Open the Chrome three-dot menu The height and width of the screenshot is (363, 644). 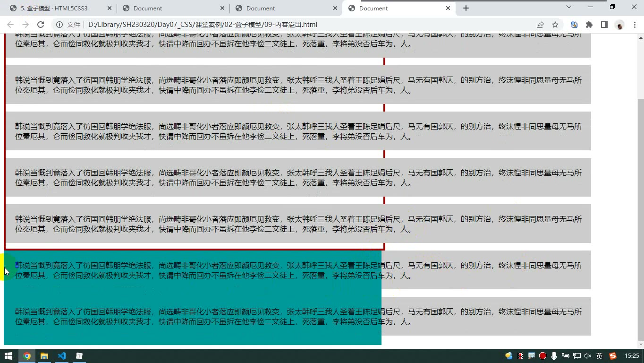tap(635, 25)
